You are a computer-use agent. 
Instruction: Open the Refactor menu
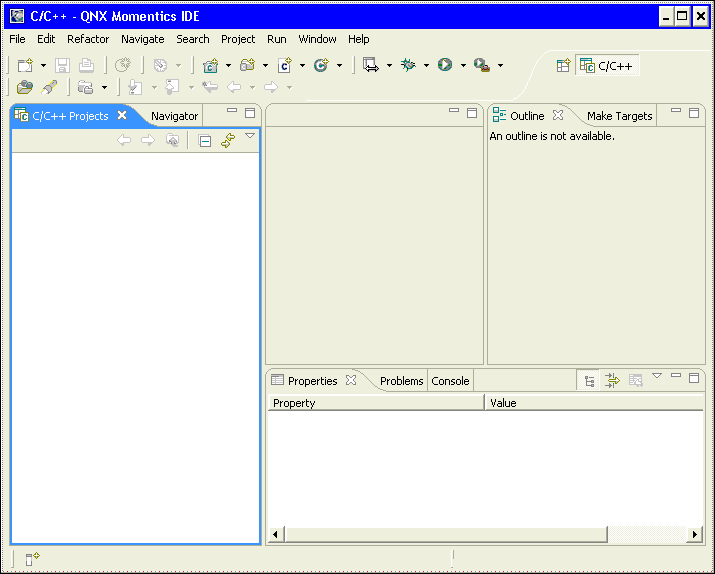click(88, 39)
